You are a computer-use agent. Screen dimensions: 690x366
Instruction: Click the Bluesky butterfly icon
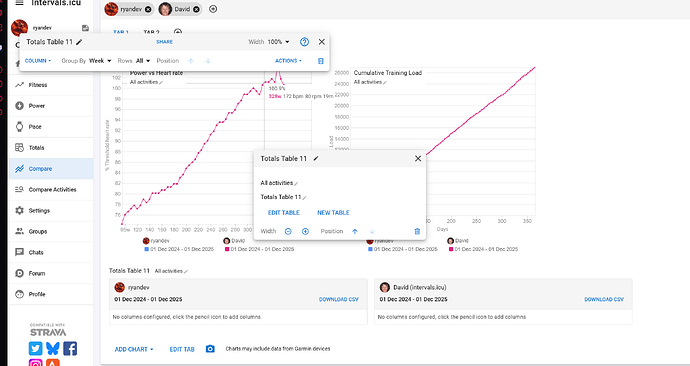52,348
